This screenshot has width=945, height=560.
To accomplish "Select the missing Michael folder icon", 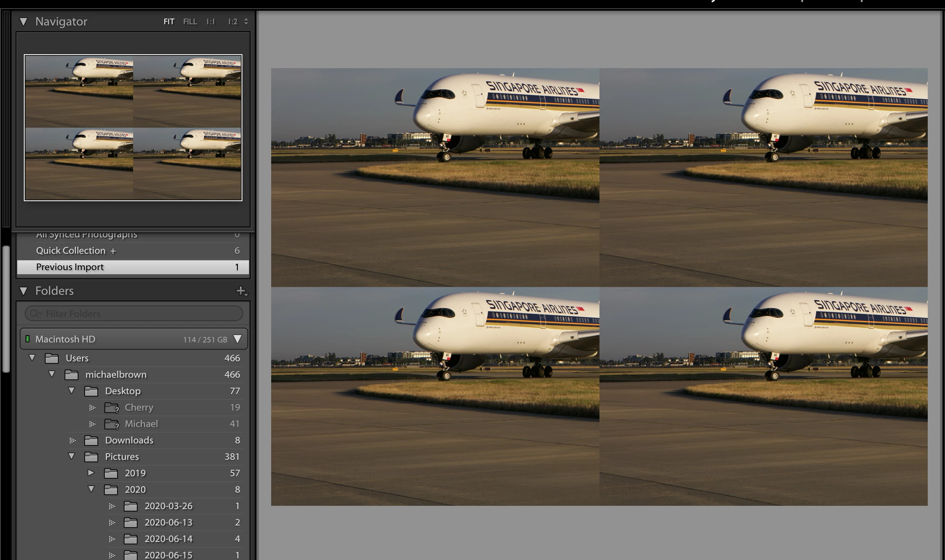I will 111,424.
